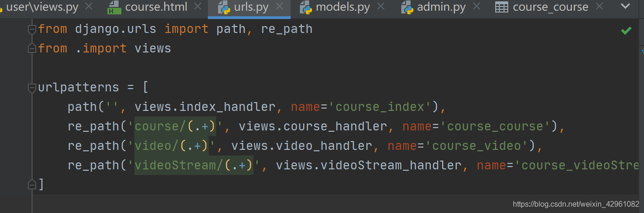
Task: Click 'views.course_handler' in the code
Action: [313, 126]
